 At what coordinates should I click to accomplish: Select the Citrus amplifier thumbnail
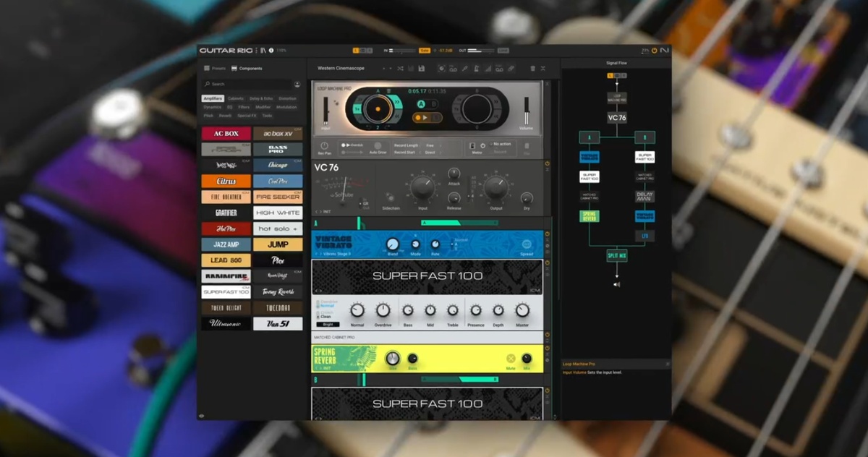pos(226,181)
